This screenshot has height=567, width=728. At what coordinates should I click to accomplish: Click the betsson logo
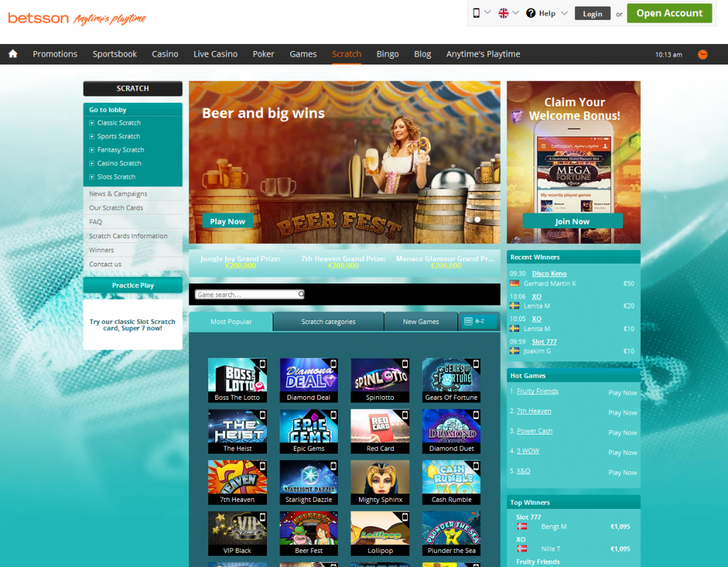pyautogui.click(x=38, y=18)
